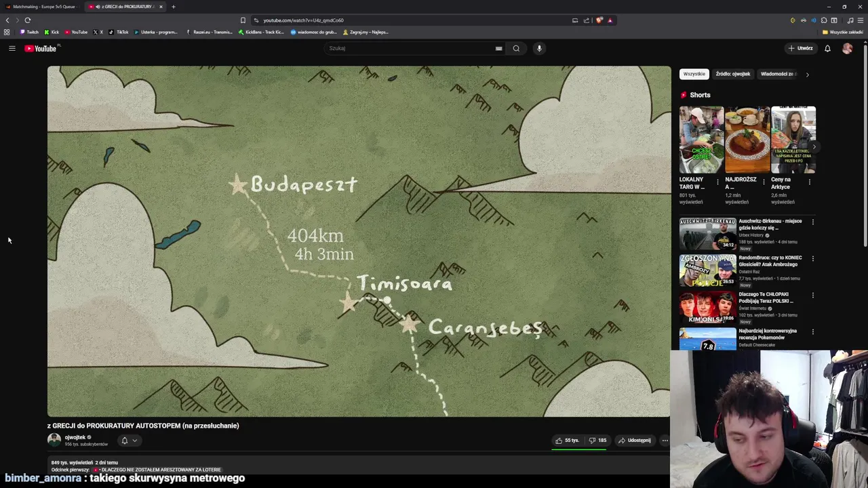Start voice search with the microphone icon

[539, 48]
